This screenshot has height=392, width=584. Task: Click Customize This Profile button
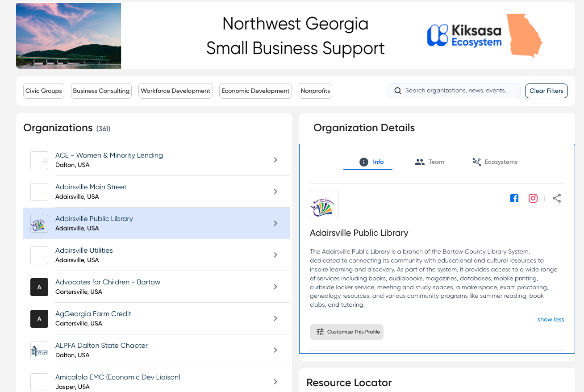(x=346, y=332)
